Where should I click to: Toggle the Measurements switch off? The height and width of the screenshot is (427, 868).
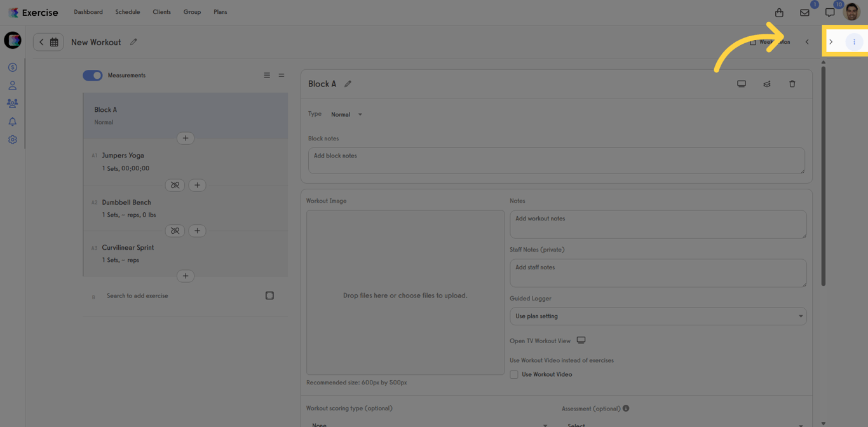point(92,75)
